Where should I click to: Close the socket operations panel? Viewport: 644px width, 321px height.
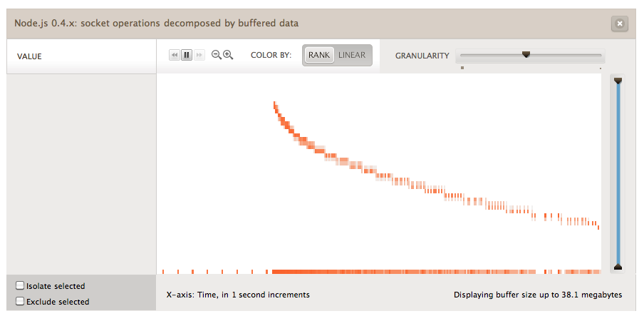[x=620, y=24]
